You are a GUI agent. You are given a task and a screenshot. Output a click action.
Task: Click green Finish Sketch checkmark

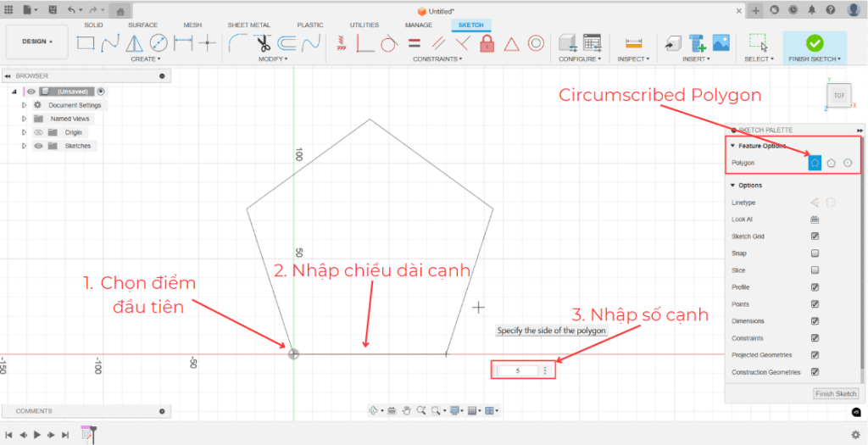814,42
